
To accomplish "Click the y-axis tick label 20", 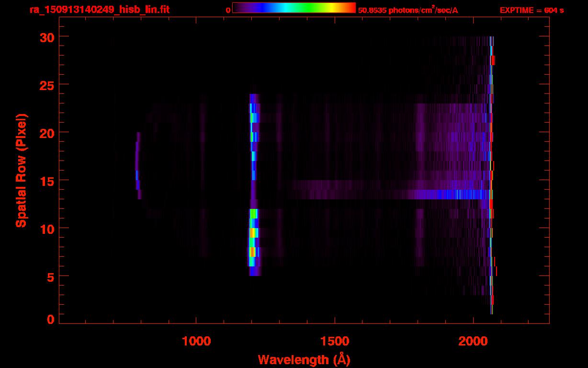I will pos(46,133).
